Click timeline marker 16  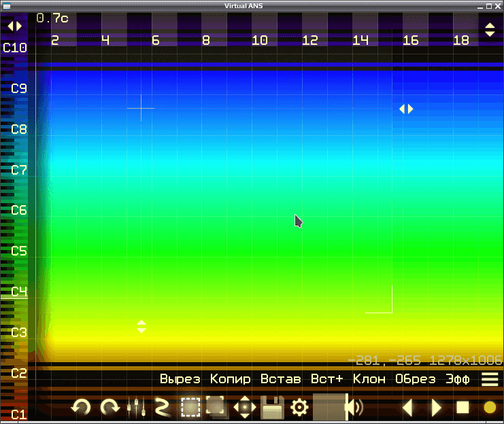(x=410, y=41)
